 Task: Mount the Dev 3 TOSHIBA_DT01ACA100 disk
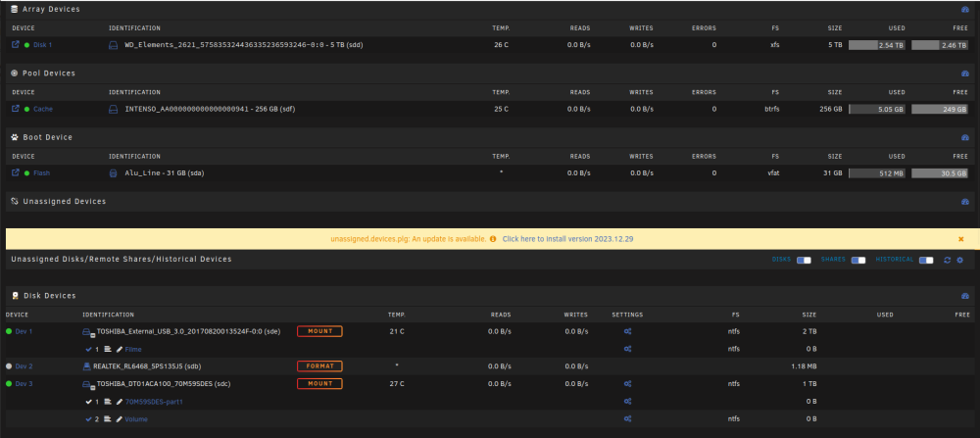pos(319,384)
